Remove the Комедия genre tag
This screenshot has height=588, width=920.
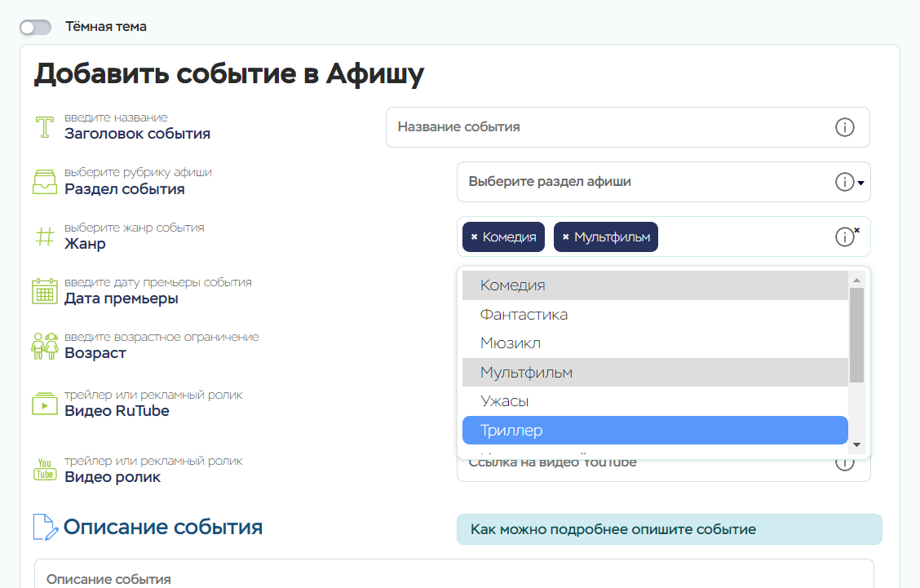tap(474, 237)
